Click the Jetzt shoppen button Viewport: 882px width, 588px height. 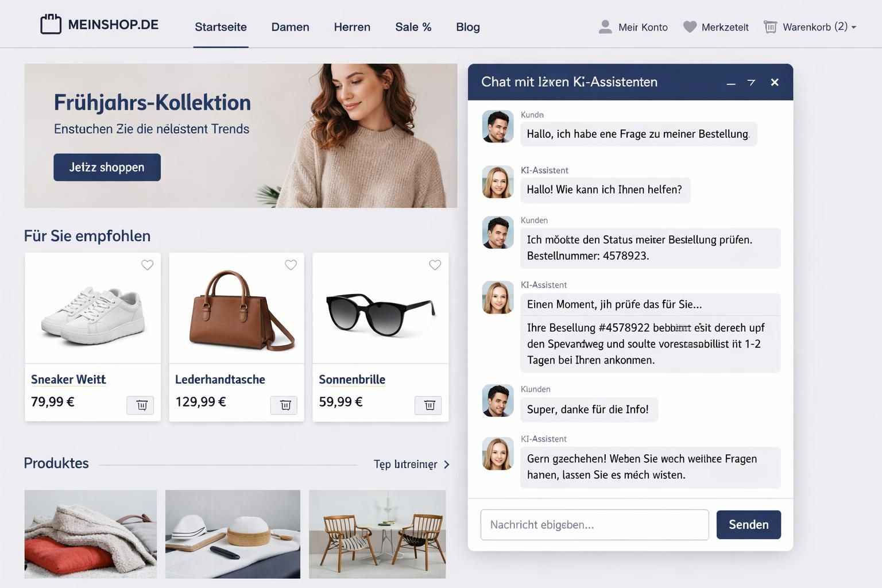pos(107,167)
